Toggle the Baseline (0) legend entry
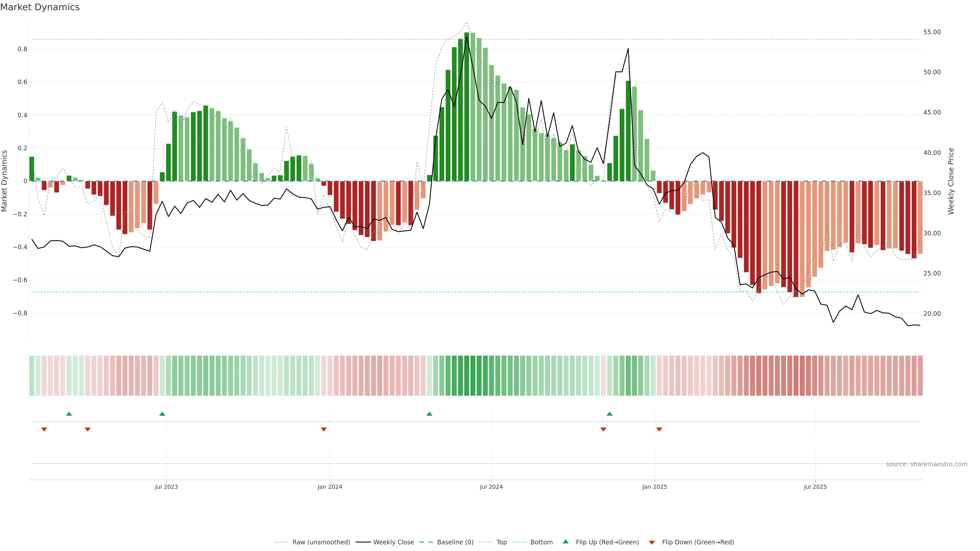Viewport: 980px width, 551px height. [x=455, y=542]
